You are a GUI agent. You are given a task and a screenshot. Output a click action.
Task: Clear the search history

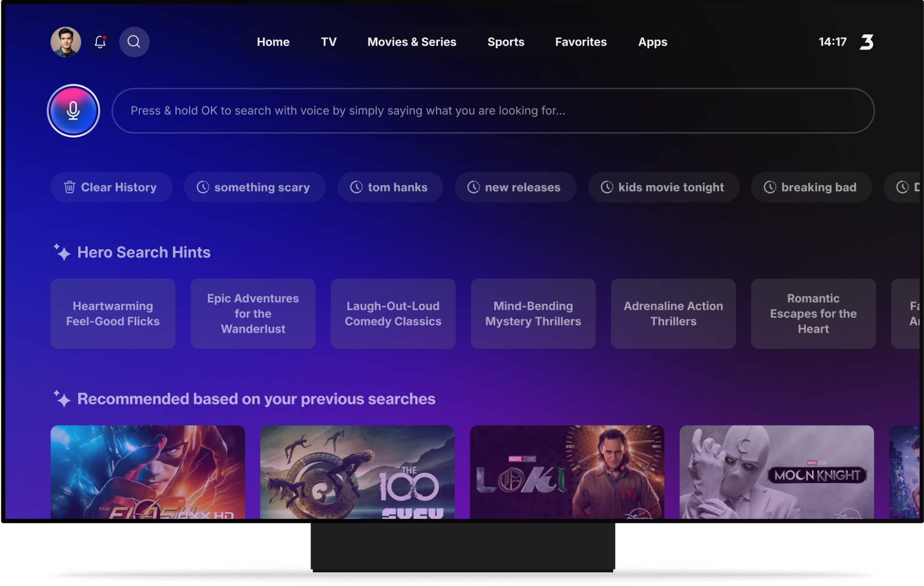(111, 187)
